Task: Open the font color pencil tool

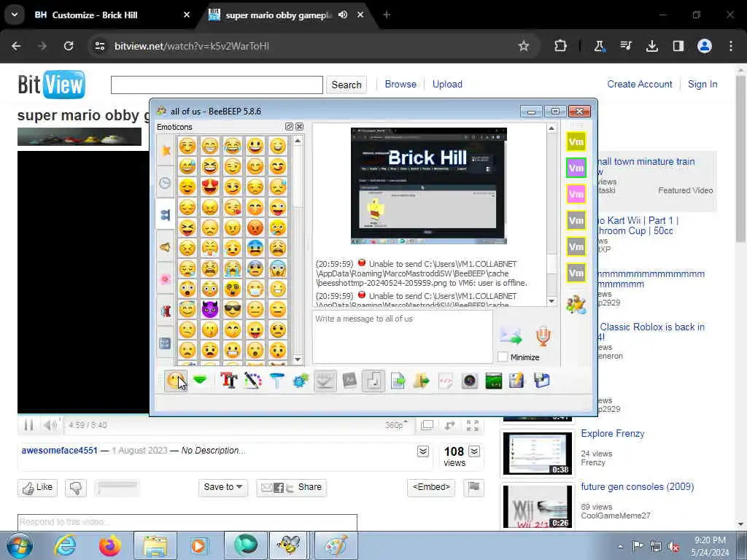Action: pos(252,381)
